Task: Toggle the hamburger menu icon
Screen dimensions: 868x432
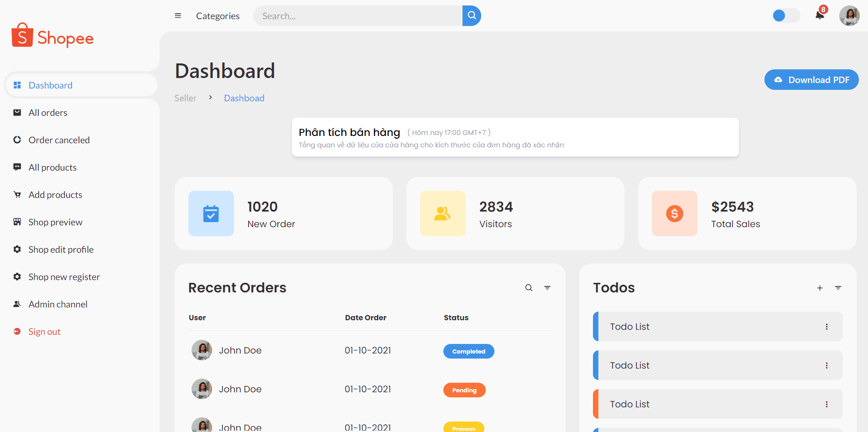Action: (x=178, y=16)
